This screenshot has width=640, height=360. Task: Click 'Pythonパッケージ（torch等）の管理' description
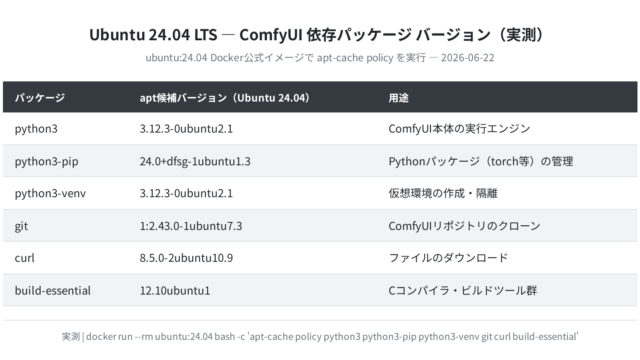click(x=481, y=162)
